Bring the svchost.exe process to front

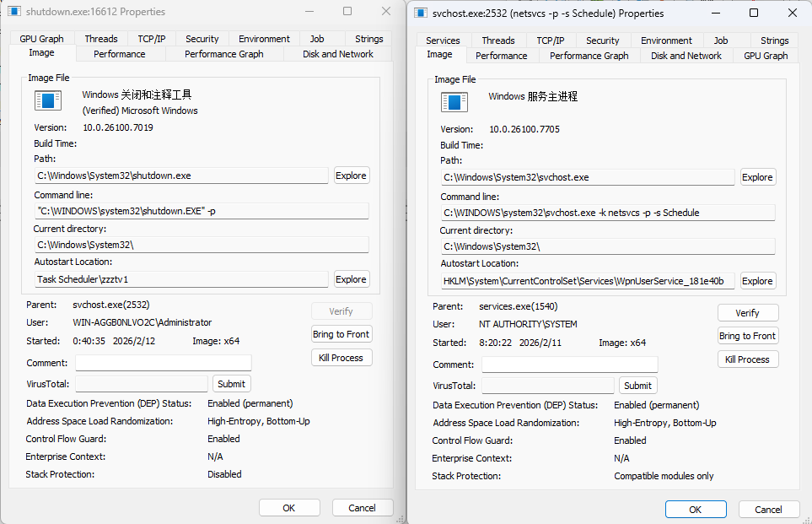pyautogui.click(x=747, y=336)
